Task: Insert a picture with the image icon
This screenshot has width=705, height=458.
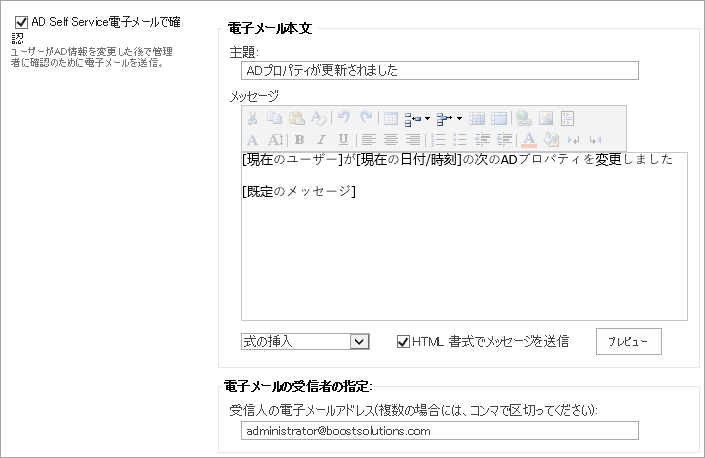Action: coord(546,118)
